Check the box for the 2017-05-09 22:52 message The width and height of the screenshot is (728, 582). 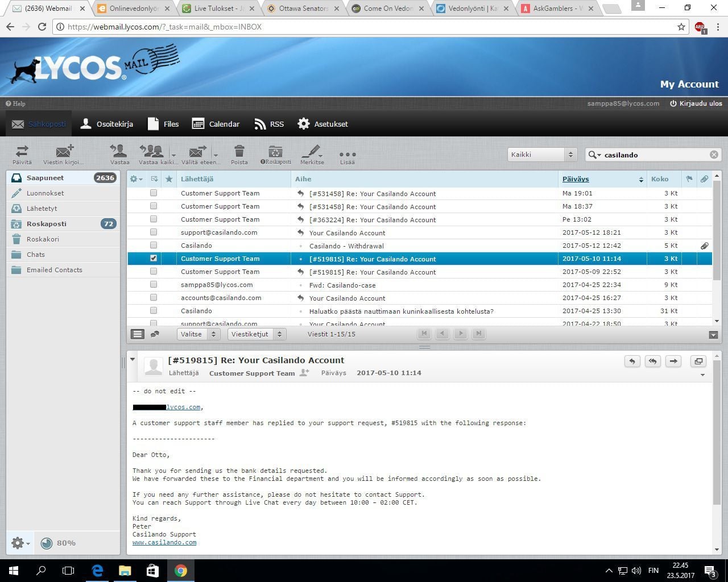click(154, 272)
